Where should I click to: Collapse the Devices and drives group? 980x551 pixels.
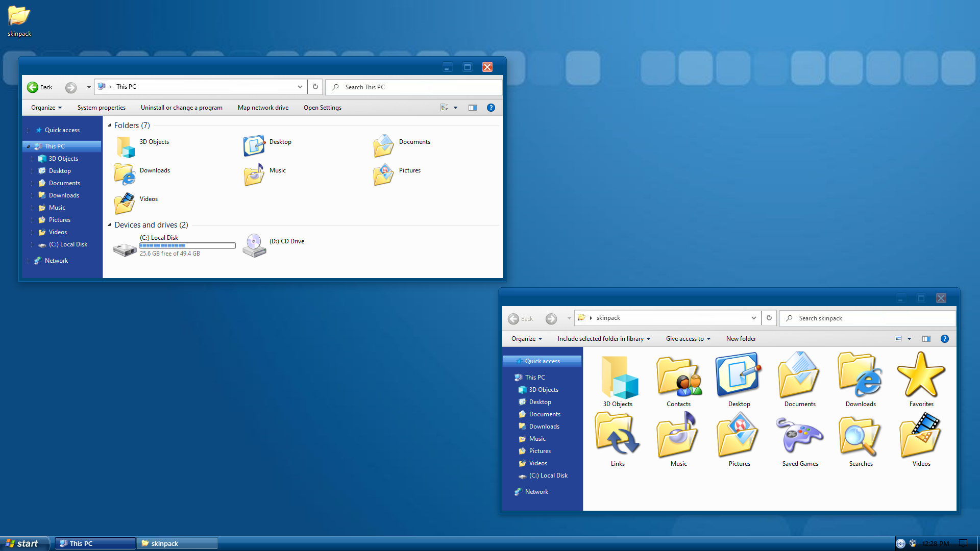pyautogui.click(x=109, y=225)
